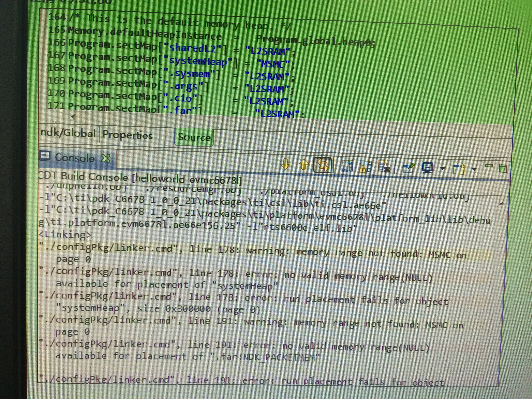Image resolution: width=532 pixels, height=399 pixels.
Task: Click Display Selected Console monitor icon
Action: click(x=428, y=168)
